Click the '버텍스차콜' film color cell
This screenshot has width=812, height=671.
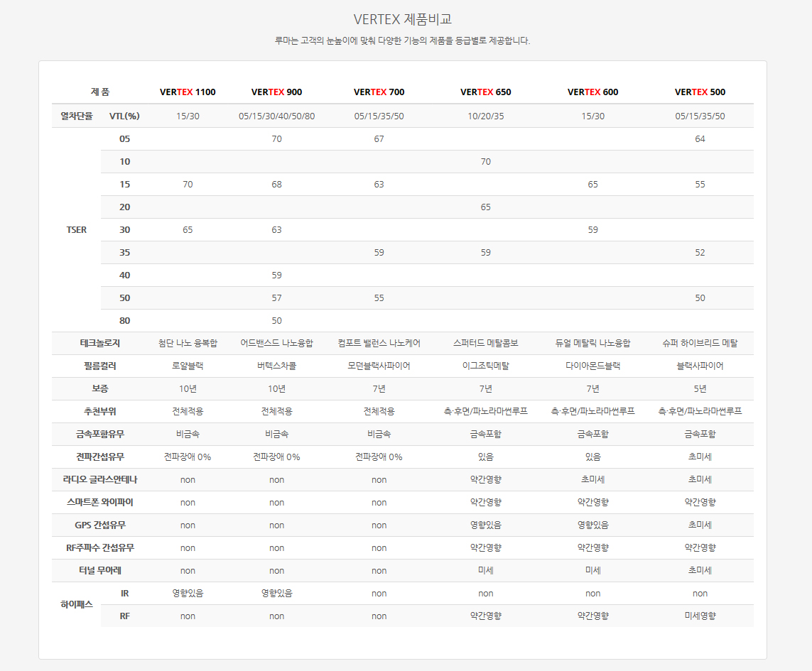pyautogui.click(x=276, y=366)
